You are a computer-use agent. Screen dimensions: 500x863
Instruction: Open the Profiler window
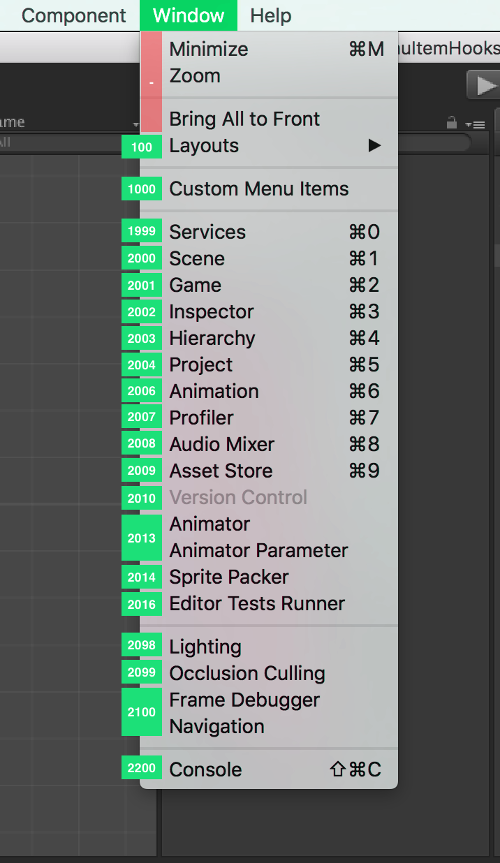click(x=269, y=418)
